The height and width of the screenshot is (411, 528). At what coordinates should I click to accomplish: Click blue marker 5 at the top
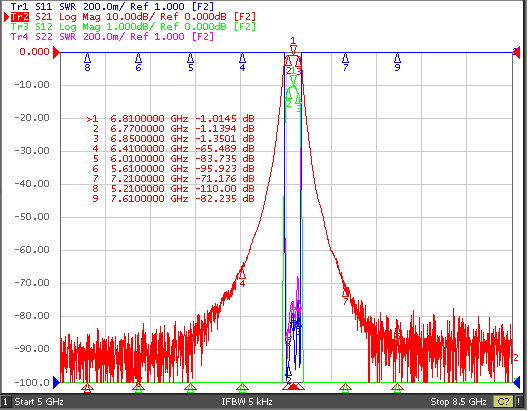coord(191,62)
